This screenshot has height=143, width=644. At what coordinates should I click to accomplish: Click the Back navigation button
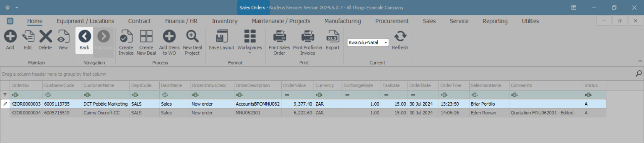(85, 40)
